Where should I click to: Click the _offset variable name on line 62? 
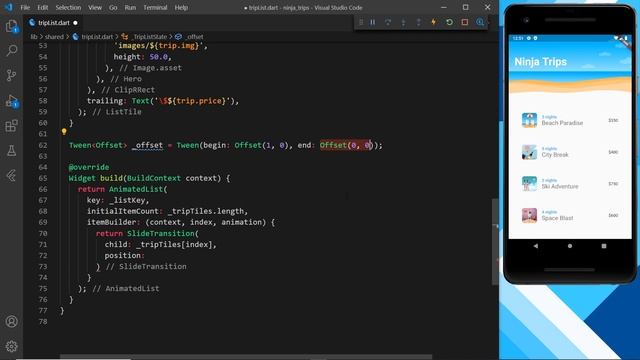(147, 145)
